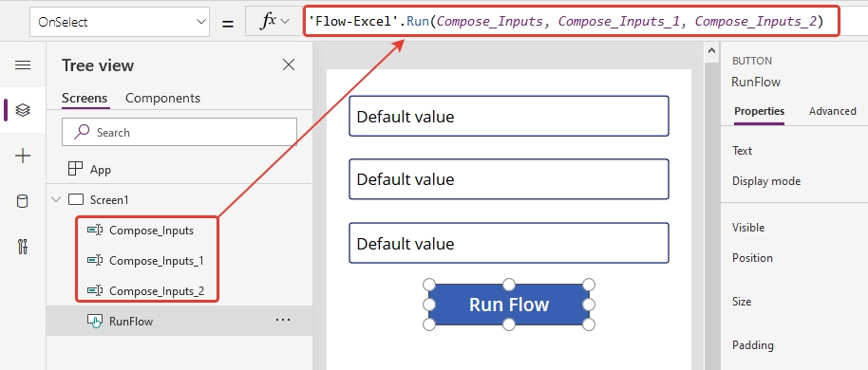Click the Text property label

tap(742, 151)
